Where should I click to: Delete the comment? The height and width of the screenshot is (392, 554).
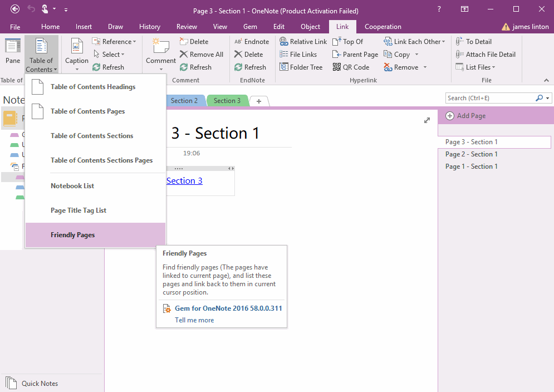[x=194, y=42]
